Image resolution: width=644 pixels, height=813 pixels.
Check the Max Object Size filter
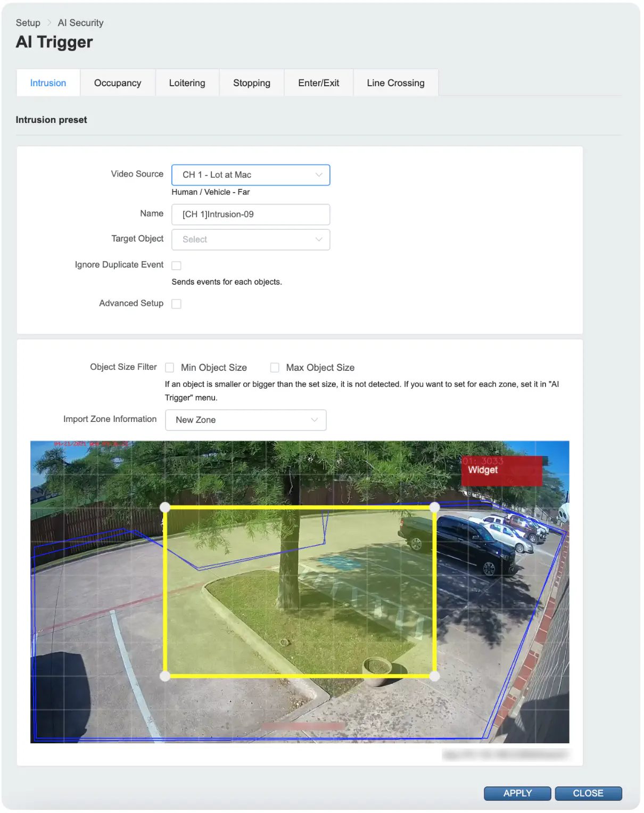(x=275, y=368)
